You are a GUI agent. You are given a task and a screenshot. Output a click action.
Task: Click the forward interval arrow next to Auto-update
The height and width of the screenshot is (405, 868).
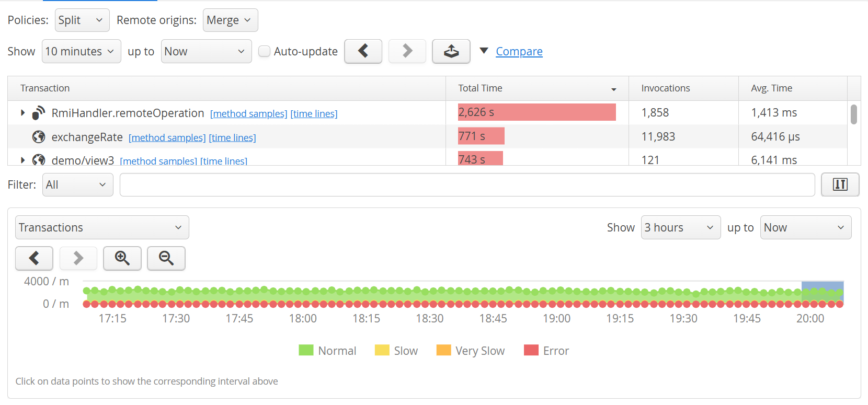click(407, 51)
